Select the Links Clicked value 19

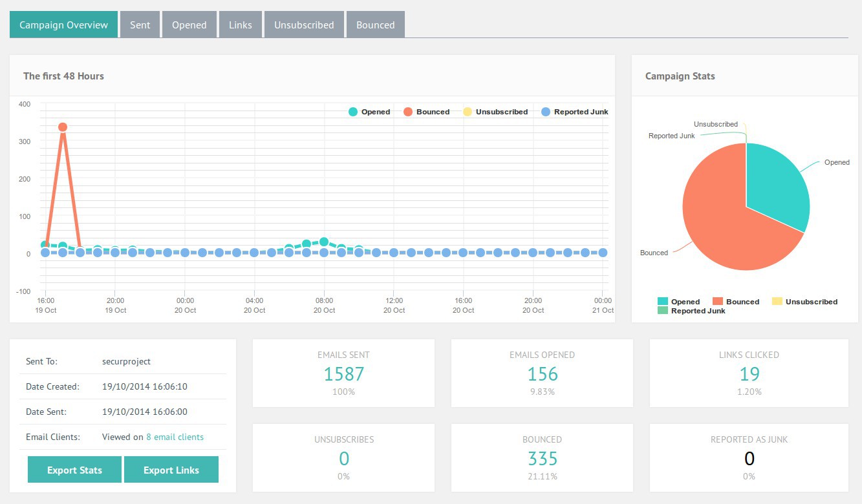click(749, 374)
